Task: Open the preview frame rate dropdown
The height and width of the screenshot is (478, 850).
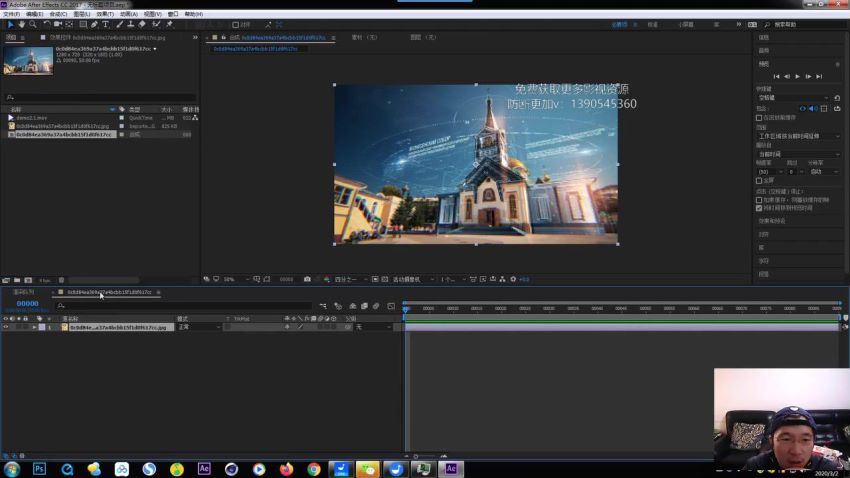Action: [x=770, y=172]
